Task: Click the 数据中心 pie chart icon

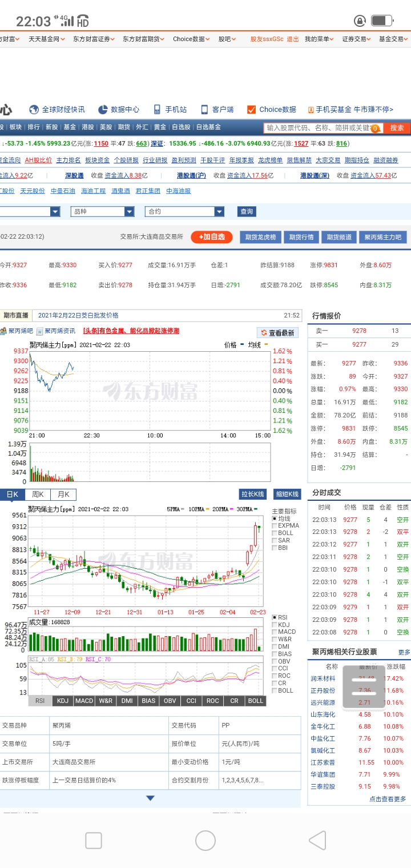Action: (x=103, y=110)
